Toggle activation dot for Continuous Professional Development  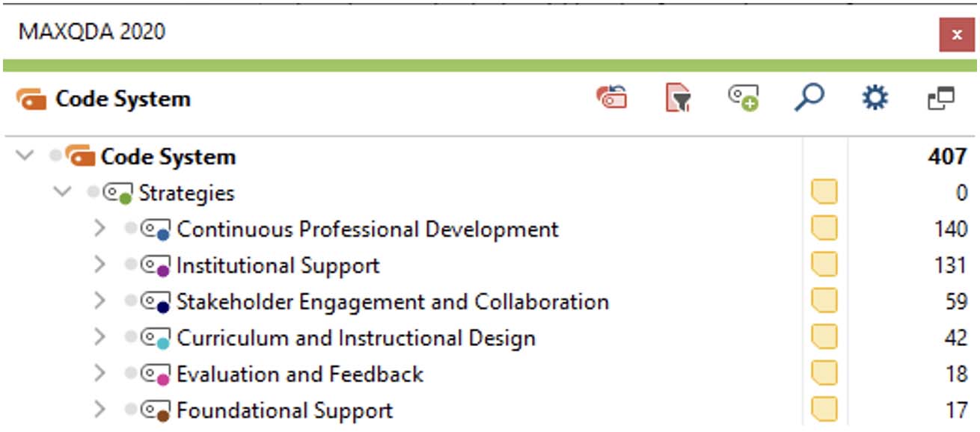132,229
